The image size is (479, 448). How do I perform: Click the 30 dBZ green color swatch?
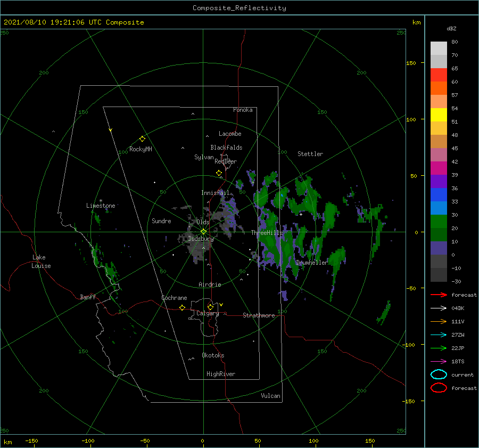pos(439,222)
